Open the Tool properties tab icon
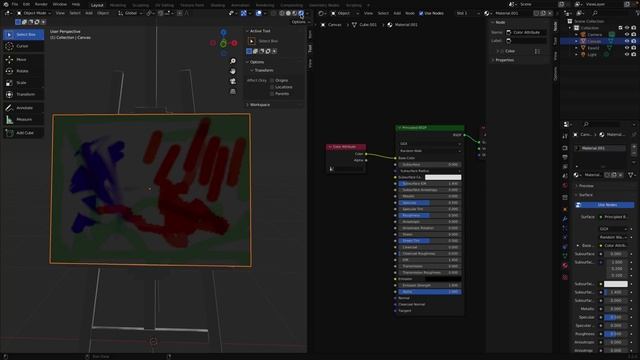Viewport: 640px width, 360px height. point(565,136)
